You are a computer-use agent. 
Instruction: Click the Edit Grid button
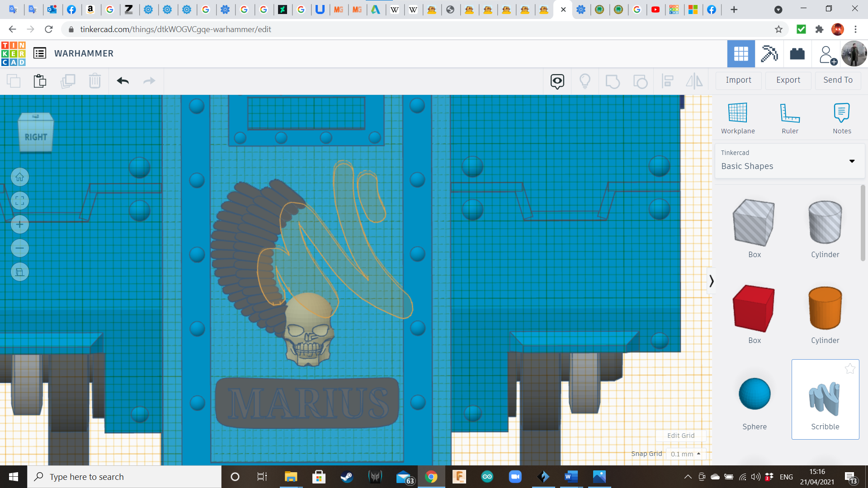[680, 436]
